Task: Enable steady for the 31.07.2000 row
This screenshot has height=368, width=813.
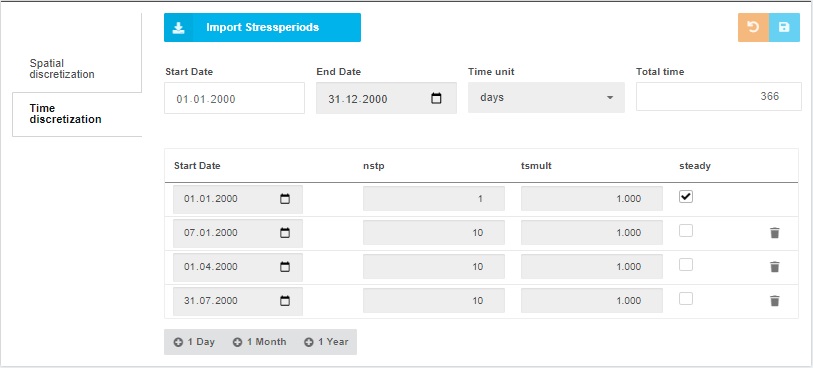Action: [686, 299]
